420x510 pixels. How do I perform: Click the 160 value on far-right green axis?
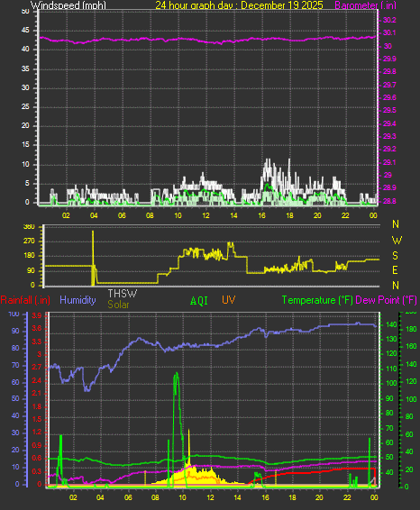tap(411, 346)
